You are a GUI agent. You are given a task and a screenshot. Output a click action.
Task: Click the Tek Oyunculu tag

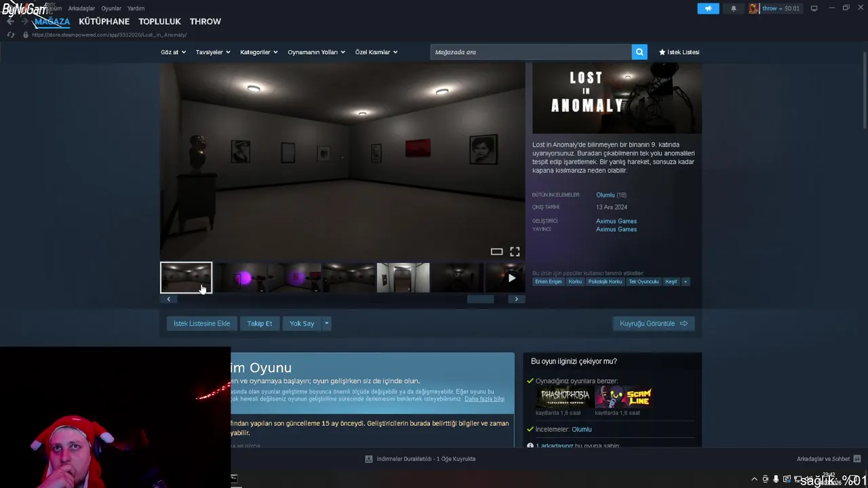(644, 281)
